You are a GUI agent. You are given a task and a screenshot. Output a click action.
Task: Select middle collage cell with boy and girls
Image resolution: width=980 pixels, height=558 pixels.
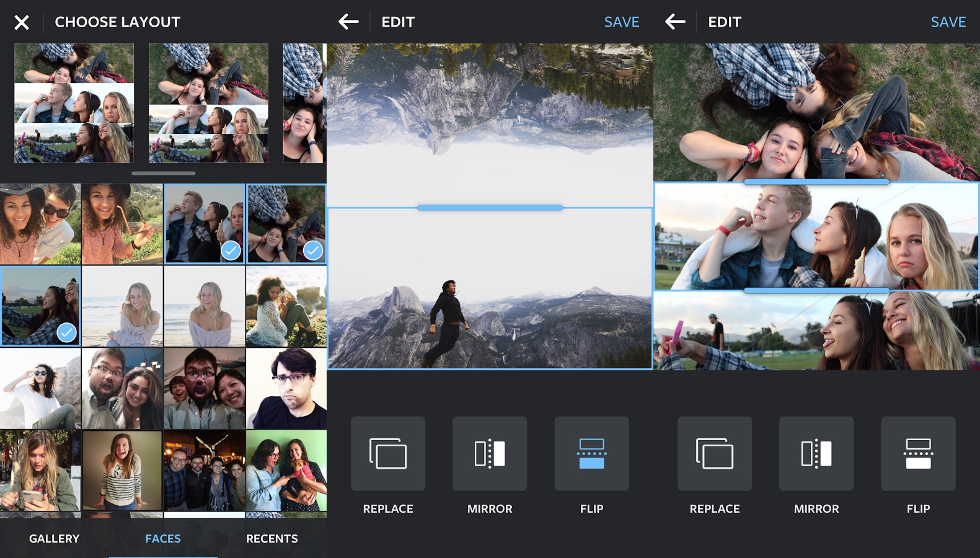[816, 236]
